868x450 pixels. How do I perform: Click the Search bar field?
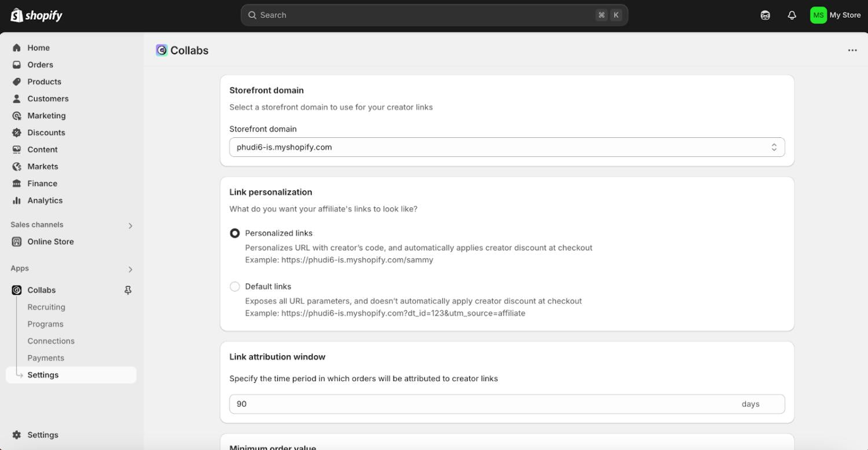click(x=434, y=16)
